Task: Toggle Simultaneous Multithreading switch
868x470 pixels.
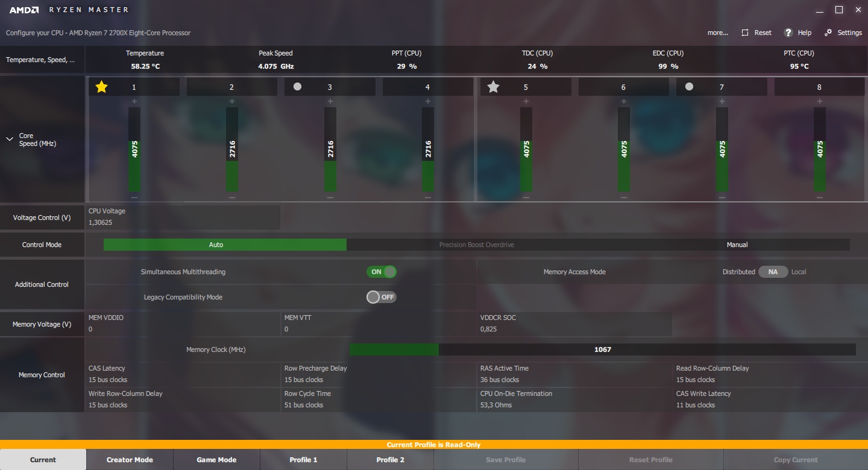Action: pos(382,272)
